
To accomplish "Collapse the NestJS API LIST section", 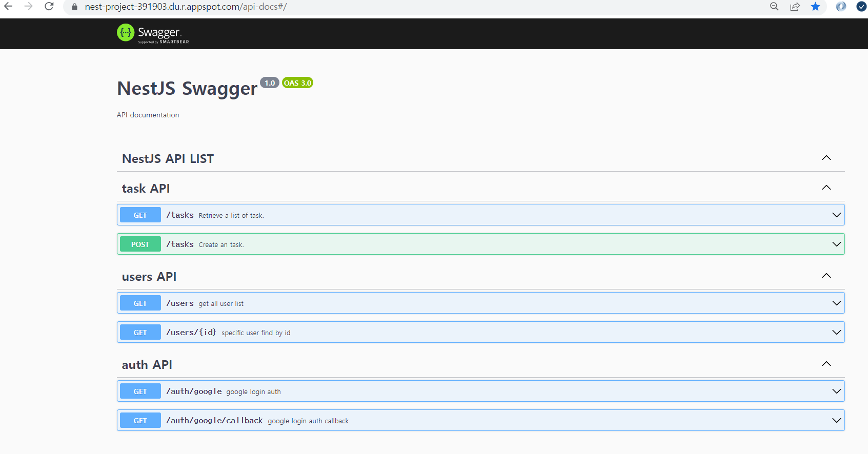I will pyautogui.click(x=826, y=158).
